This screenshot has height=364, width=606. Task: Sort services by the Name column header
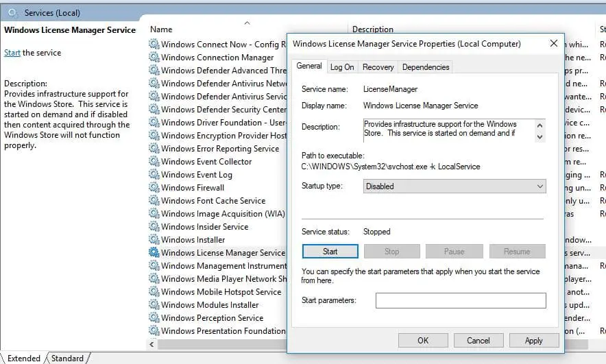pyautogui.click(x=161, y=29)
